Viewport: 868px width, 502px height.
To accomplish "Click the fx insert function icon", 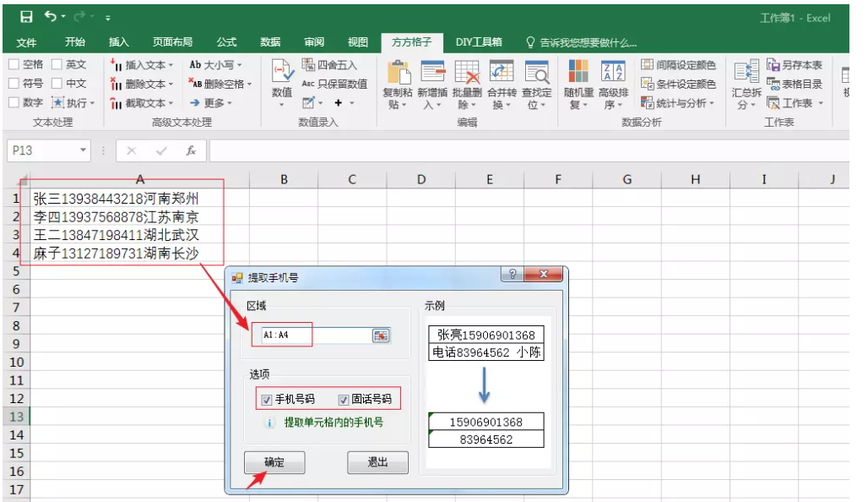I will [191, 150].
